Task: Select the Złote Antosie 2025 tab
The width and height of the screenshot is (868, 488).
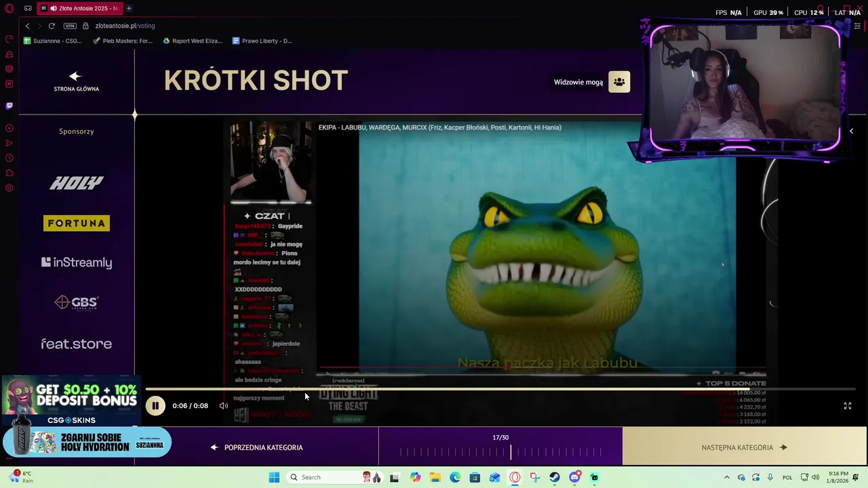Action: tap(79, 8)
